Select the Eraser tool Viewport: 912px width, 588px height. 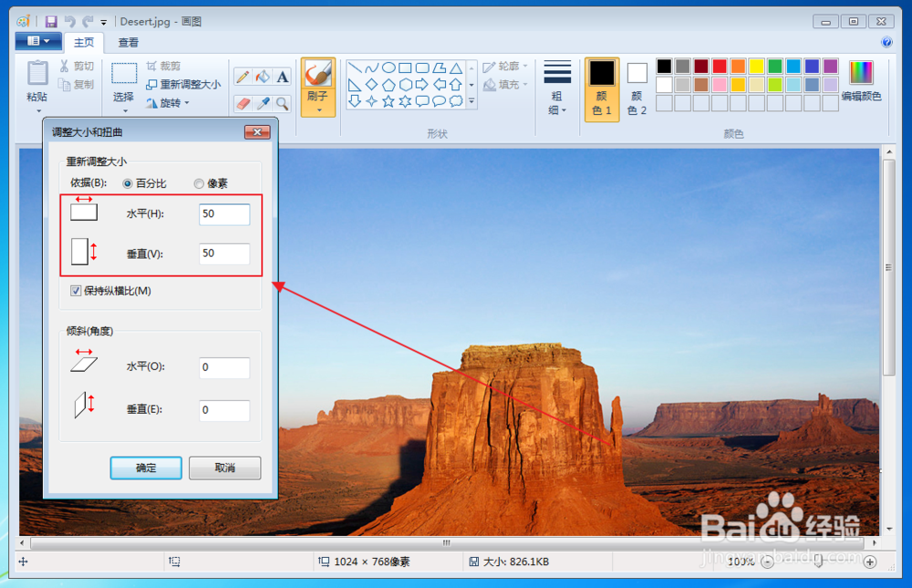click(x=244, y=104)
